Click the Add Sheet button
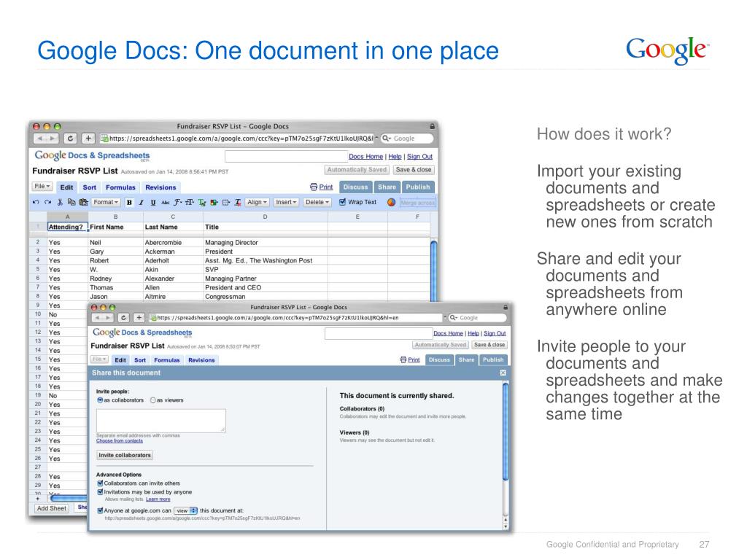 click(52, 508)
